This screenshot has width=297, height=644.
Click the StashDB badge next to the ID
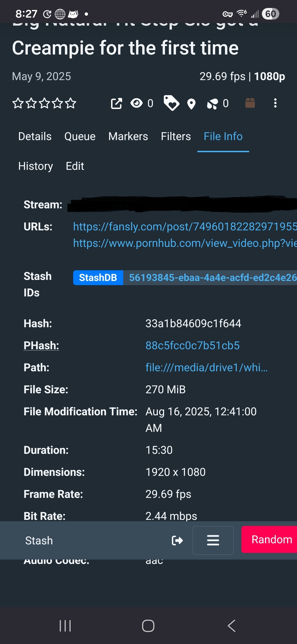coord(98,277)
